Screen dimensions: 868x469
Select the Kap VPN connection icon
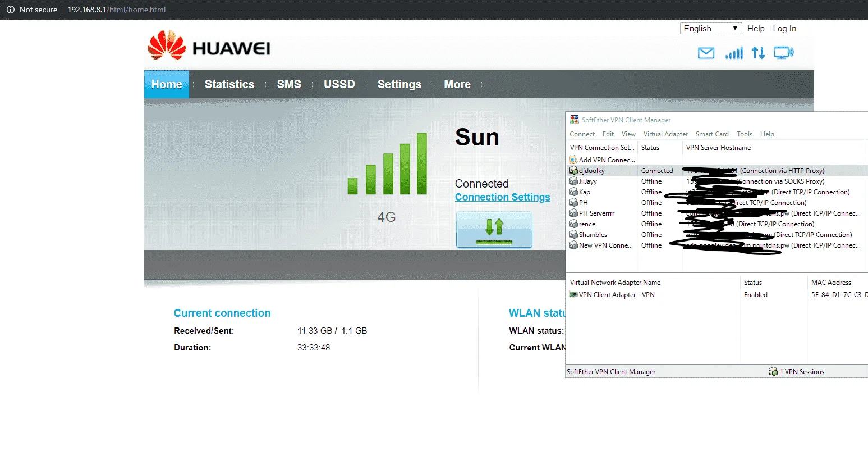click(x=573, y=192)
